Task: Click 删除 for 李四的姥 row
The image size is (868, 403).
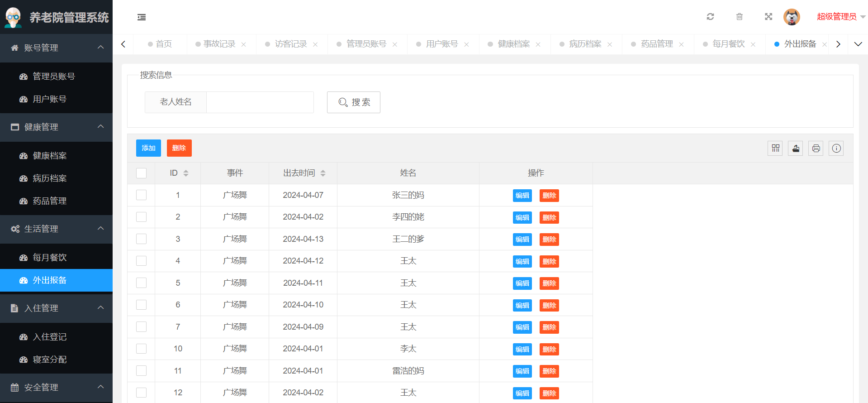Action: tap(549, 217)
